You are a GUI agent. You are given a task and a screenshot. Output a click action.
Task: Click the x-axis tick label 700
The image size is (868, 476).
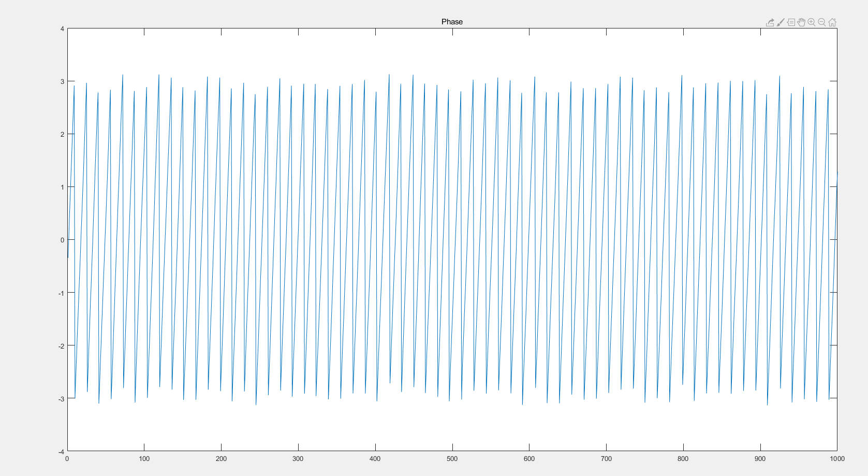click(606, 458)
